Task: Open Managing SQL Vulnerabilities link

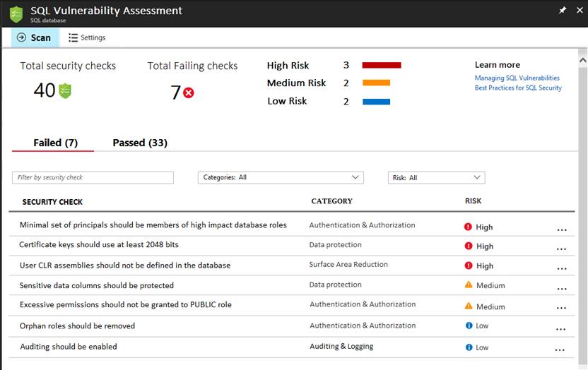Action: 517,78
